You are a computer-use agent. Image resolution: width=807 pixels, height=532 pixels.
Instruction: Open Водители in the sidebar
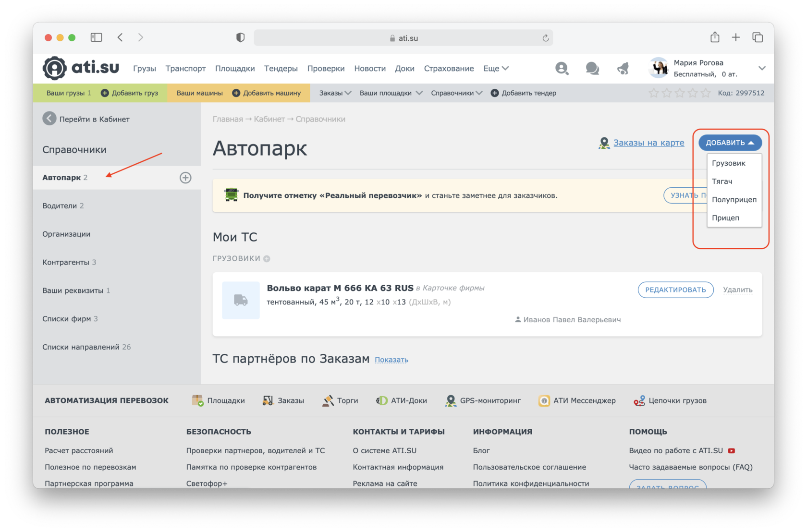117,206
